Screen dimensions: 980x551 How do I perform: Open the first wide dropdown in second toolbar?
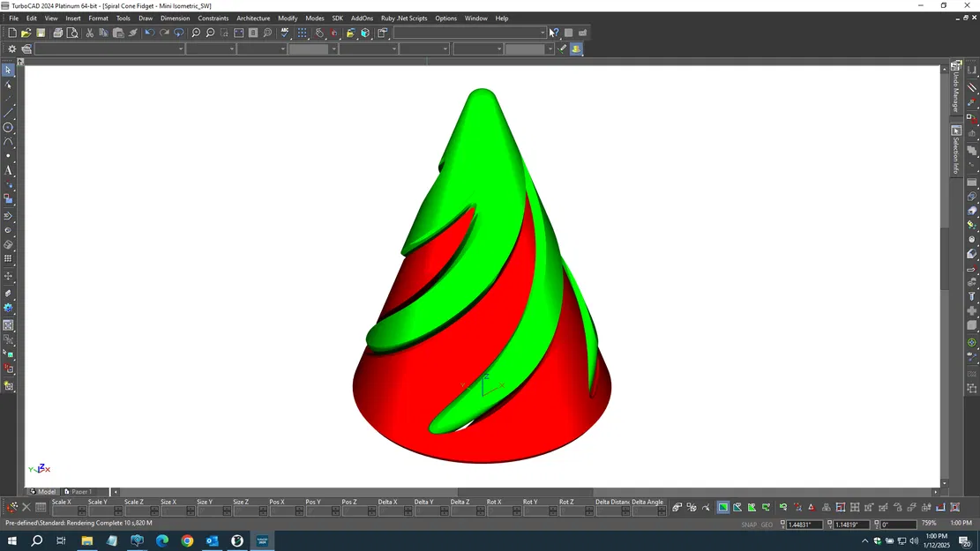coord(110,48)
